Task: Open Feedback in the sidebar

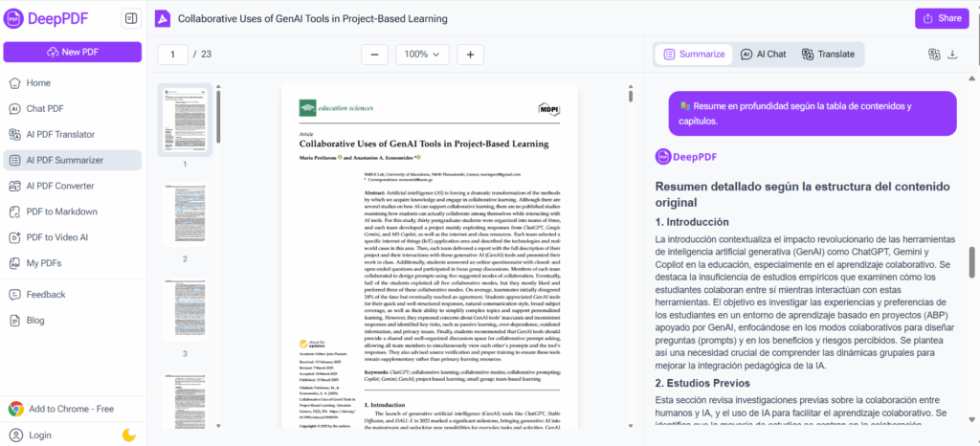Action: [x=73, y=294]
